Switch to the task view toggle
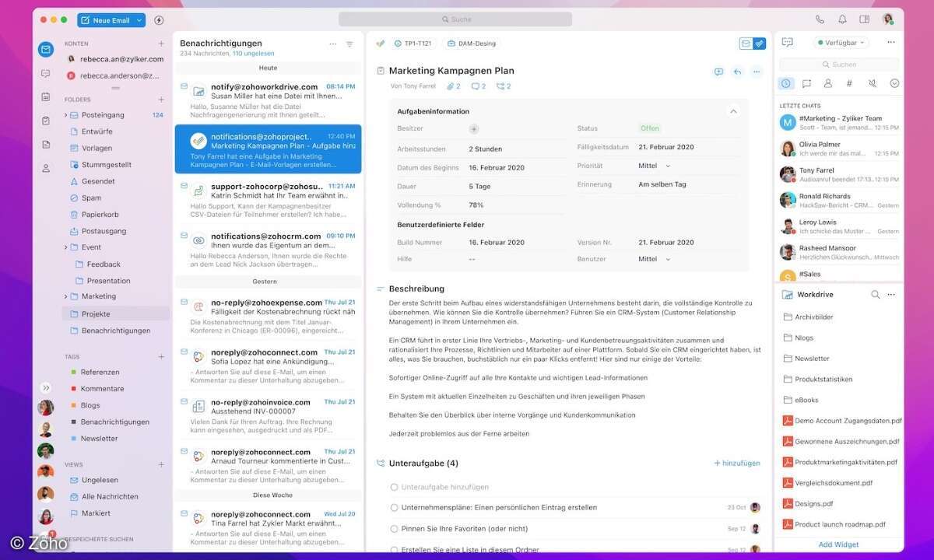The width and height of the screenshot is (934, 560). [x=759, y=44]
